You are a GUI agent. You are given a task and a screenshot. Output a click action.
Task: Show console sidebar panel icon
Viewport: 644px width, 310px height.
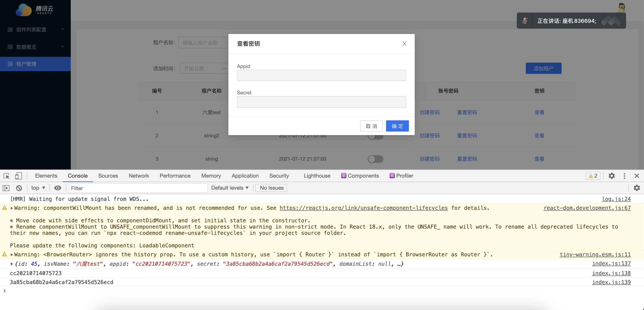pos(6,188)
